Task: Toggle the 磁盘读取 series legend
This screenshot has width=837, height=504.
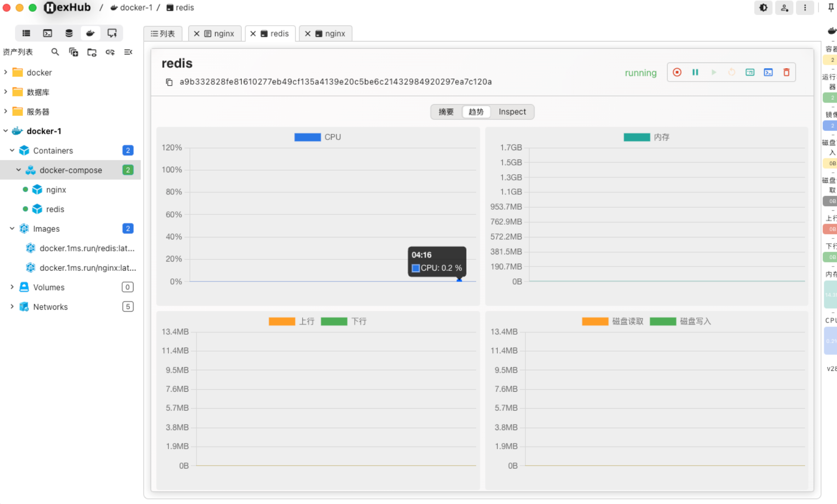Action: (x=613, y=321)
